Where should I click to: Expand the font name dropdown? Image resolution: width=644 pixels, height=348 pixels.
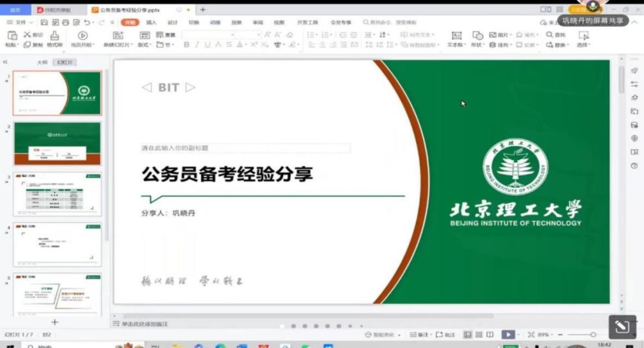(x=232, y=35)
